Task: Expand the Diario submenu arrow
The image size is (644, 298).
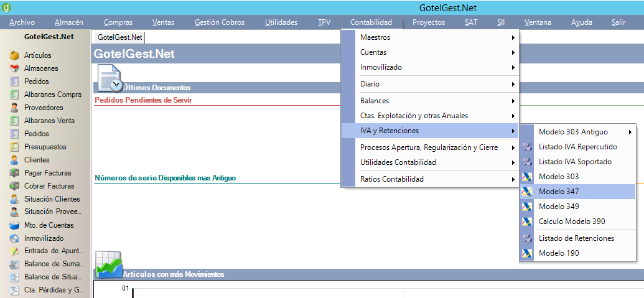Action: (513, 84)
